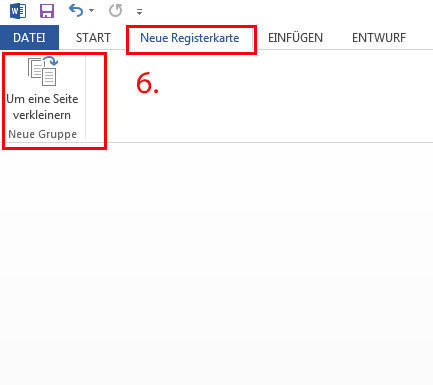Open the DATEI tab

[x=29, y=38]
